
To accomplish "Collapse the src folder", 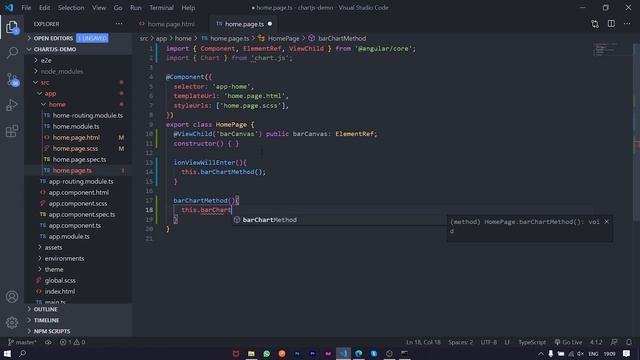I will [45, 82].
